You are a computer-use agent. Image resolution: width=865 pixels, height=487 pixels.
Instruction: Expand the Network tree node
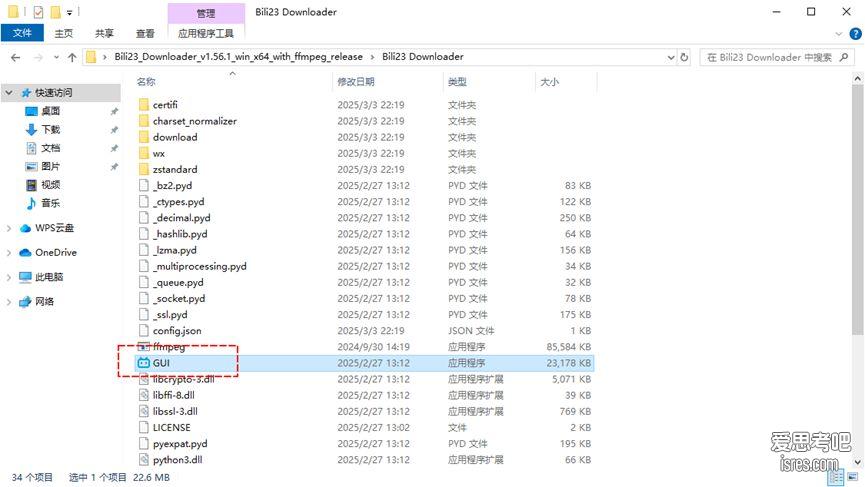click(9, 302)
